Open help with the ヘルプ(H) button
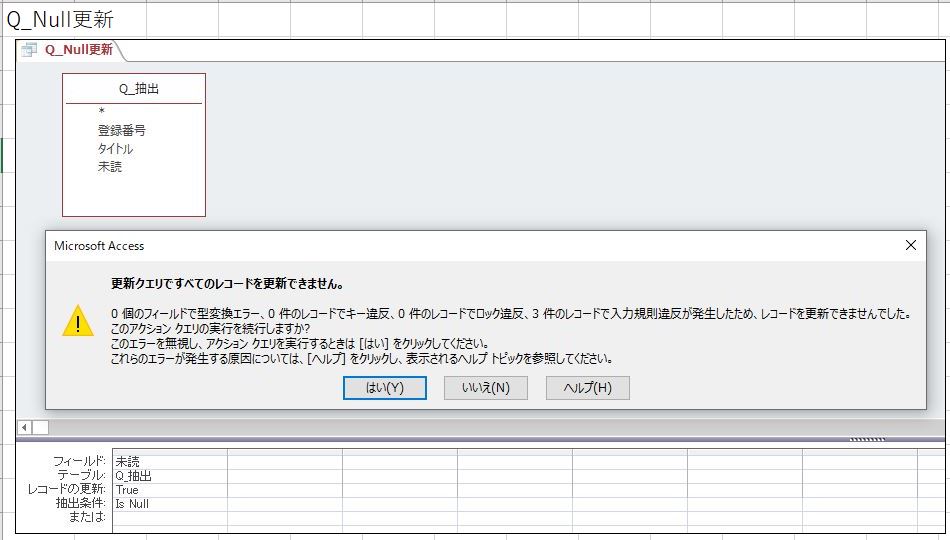Viewport: 950px width, 540px height. click(587, 388)
